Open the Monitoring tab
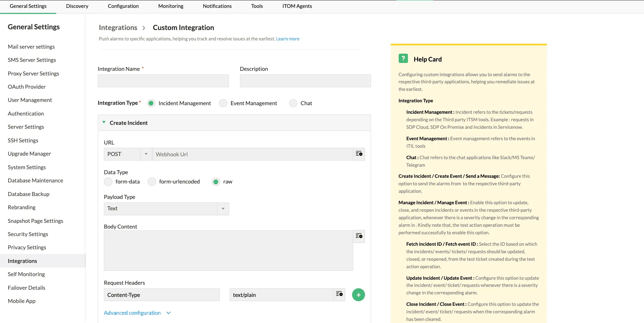The height and width of the screenshot is (323, 644). 170,6
